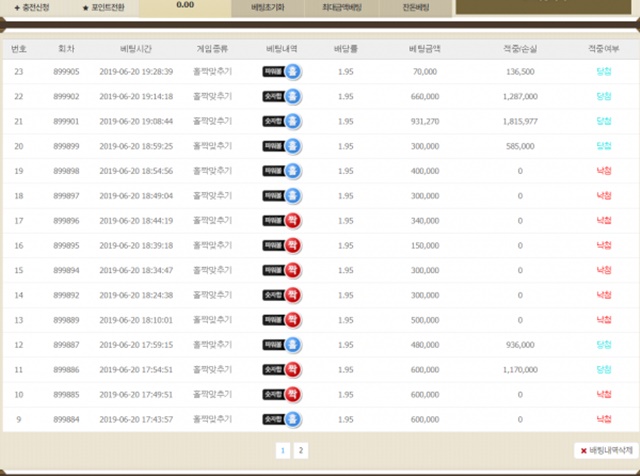Image resolution: width=640 pixels, height=476 pixels.
Task: Go to page 2 of betting history
Action: [301, 451]
